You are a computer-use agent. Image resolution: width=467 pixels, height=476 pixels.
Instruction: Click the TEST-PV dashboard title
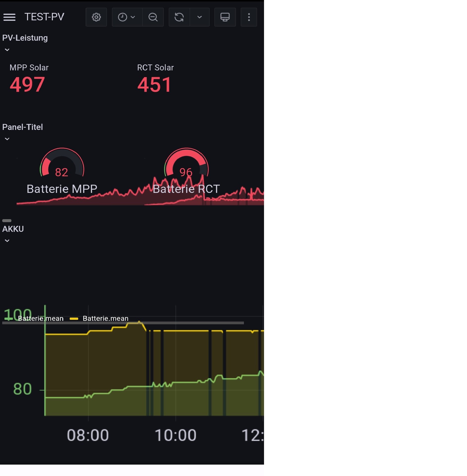(x=44, y=17)
